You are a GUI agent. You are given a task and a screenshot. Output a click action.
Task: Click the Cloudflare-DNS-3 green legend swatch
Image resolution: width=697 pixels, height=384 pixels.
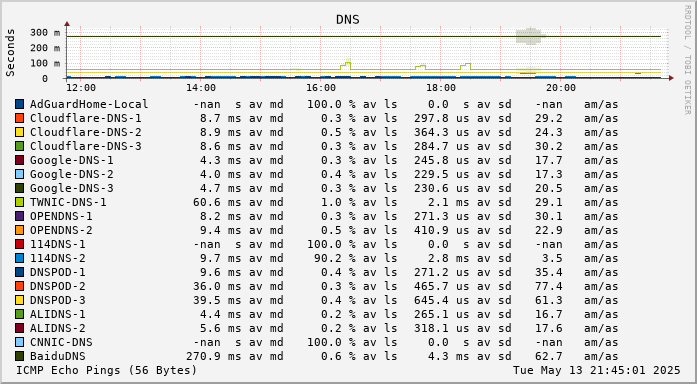pos(20,146)
